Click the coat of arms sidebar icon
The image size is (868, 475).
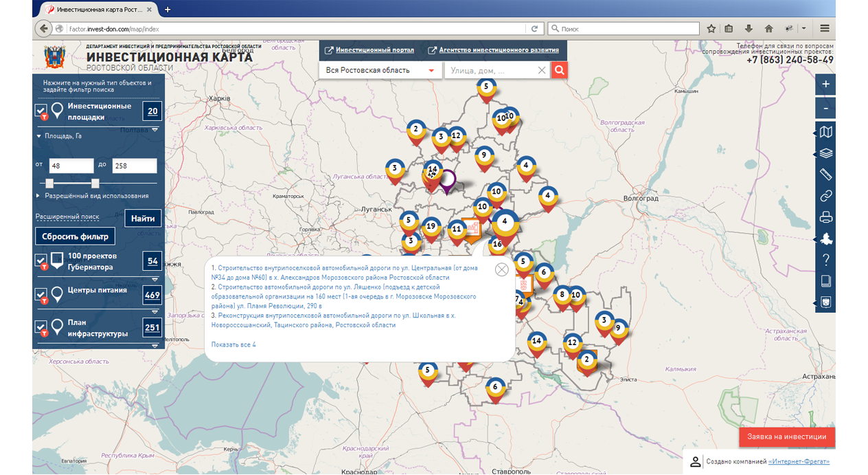coord(826,302)
